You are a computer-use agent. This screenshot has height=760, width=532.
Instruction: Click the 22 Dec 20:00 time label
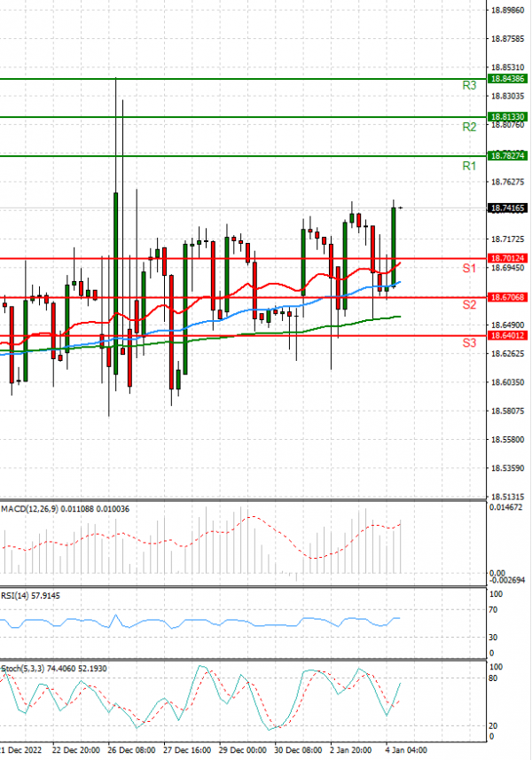tap(75, 750)
